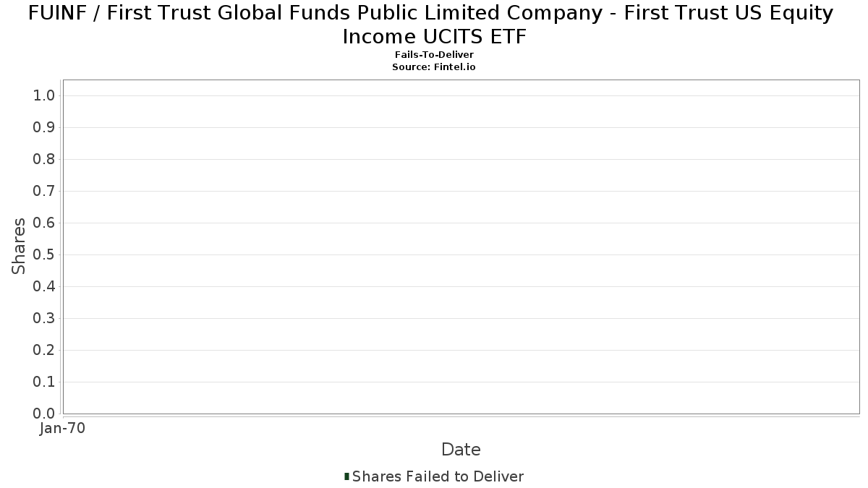The image size is (868, 488).
Task: Click the center of the empty plot area
Action: click(461, 247)
